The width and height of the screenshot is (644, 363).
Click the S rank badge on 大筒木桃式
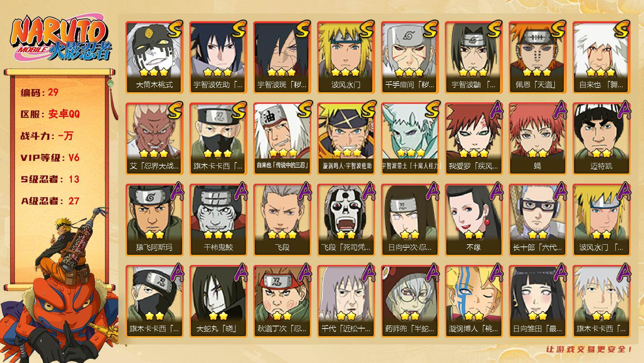(175, 29)
